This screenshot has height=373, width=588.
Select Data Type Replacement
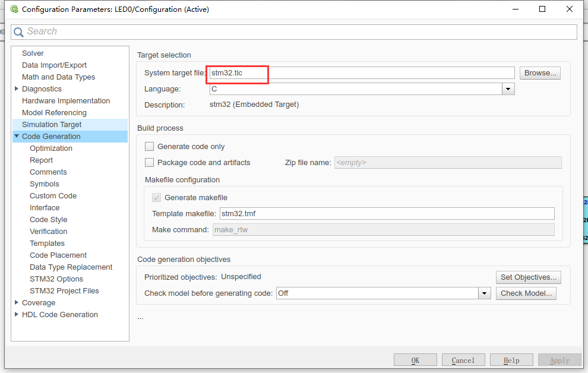[71, 267]
